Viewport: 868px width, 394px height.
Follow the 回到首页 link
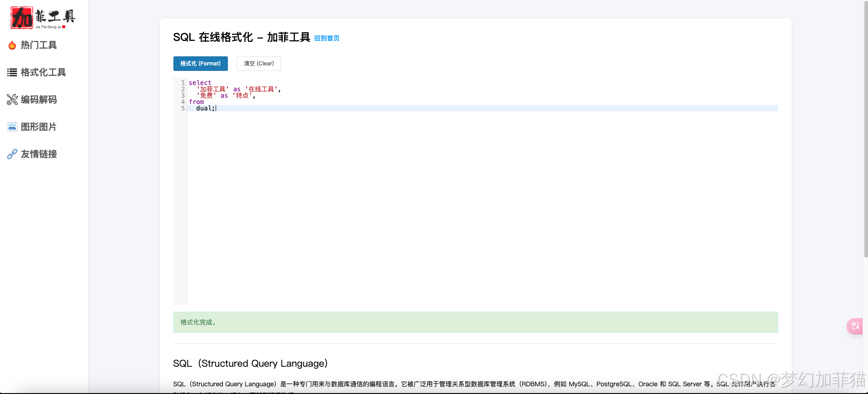coord(327,38)
